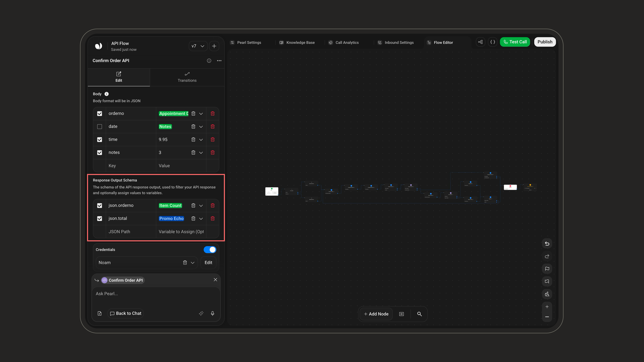The width and height of the screenshot is (644, 362).
Task: Click the list view icon beside Add Node
Action: point(401,314)
